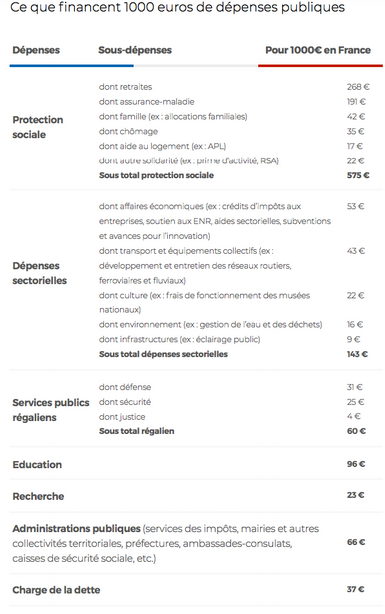The width and height of the screenshot is (385, 614).
Task: Click the dont affaires économiques description
Action: [215, 221]
